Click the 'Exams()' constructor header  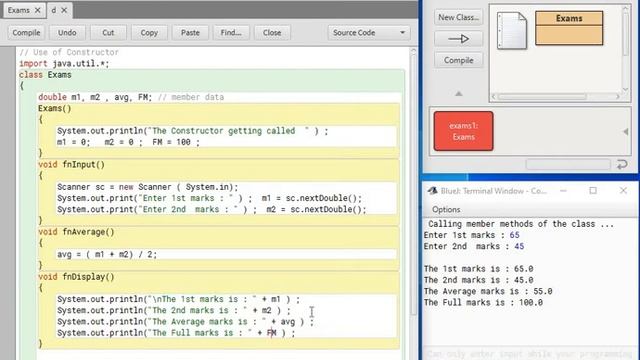(x=54, y=109)
